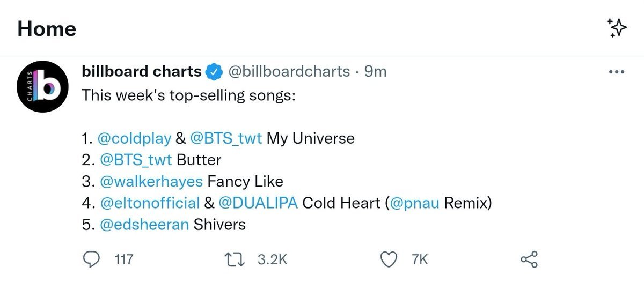Viewport: 644px width, 282px height.
Task: Open the @eltonofficial mention
Action: (150, 203)
